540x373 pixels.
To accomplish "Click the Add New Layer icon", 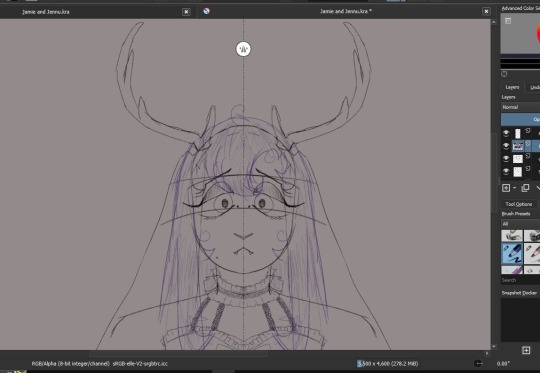I will (506, 188).
